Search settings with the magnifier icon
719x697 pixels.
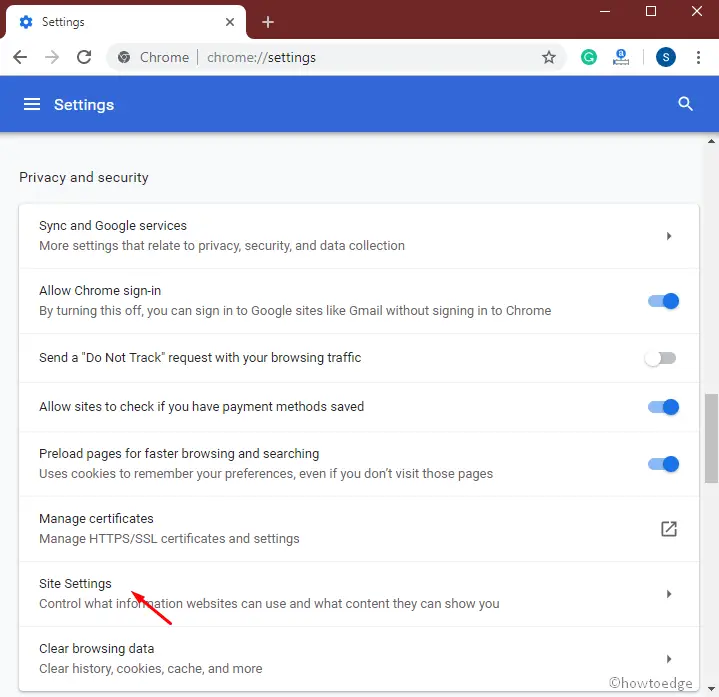pyautogui.click(x=685, y=104)
